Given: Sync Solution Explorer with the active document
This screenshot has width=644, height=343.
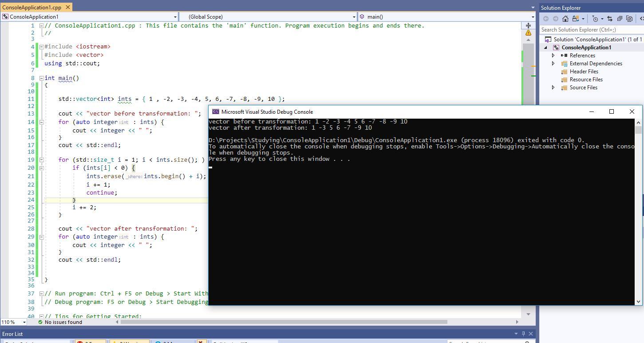Looking at the screenshot, I should [x=610, y=19].
